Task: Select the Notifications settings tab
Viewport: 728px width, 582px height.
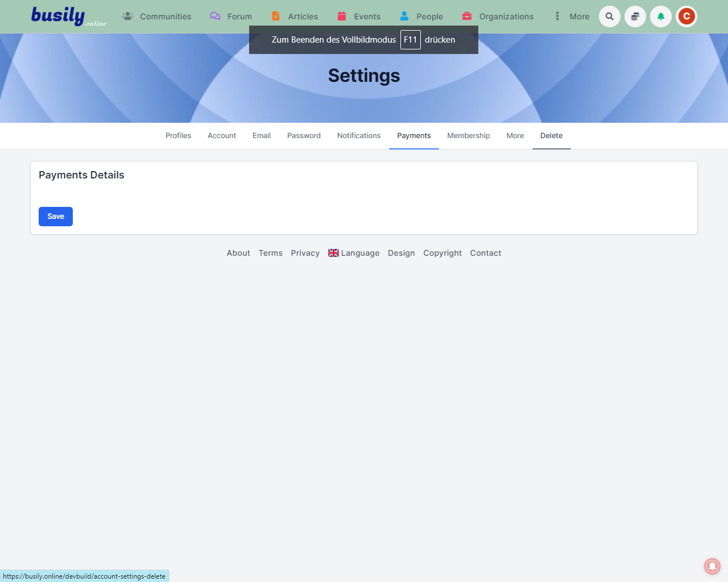Action: click(x=358, y=136)
